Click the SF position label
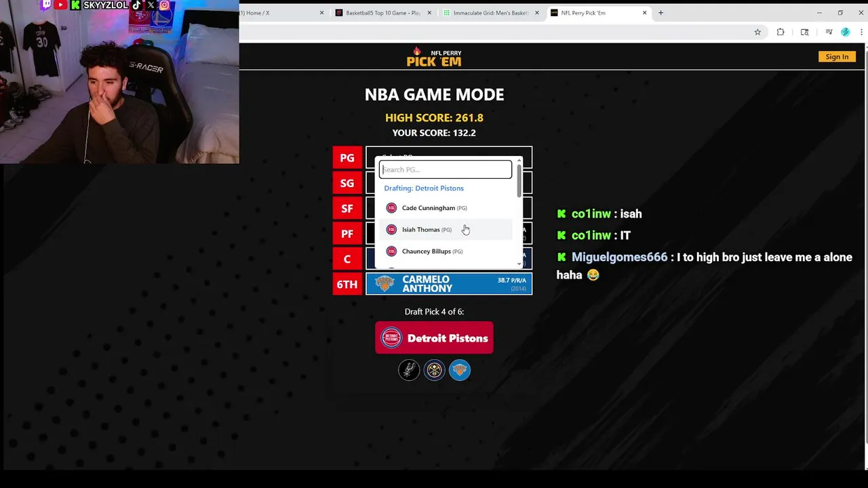868x488 pixels. tap(347, 209)
